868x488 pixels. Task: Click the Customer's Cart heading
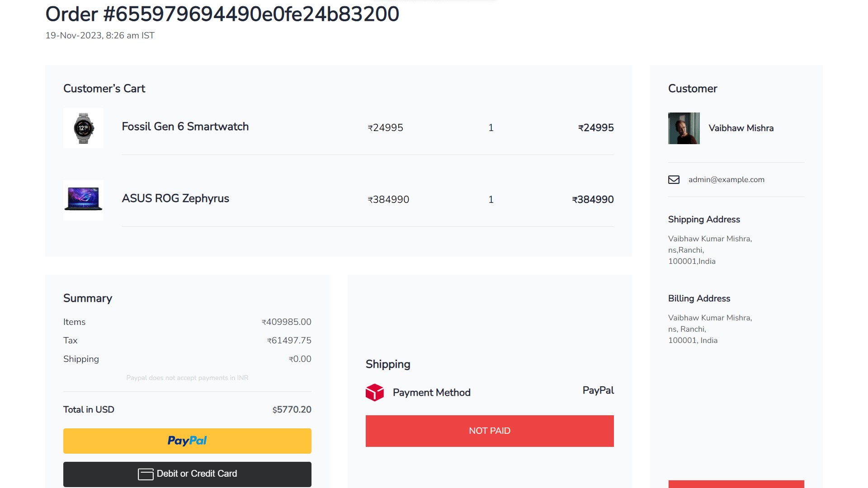pos(104,89)
